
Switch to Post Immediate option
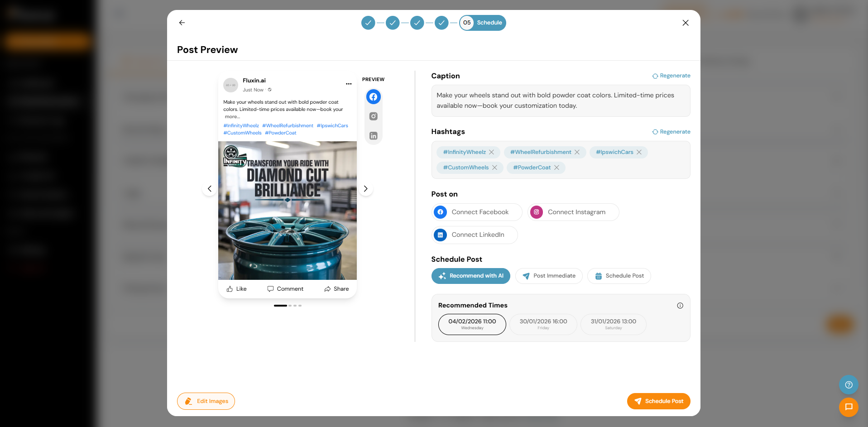(x=548, y=276)
